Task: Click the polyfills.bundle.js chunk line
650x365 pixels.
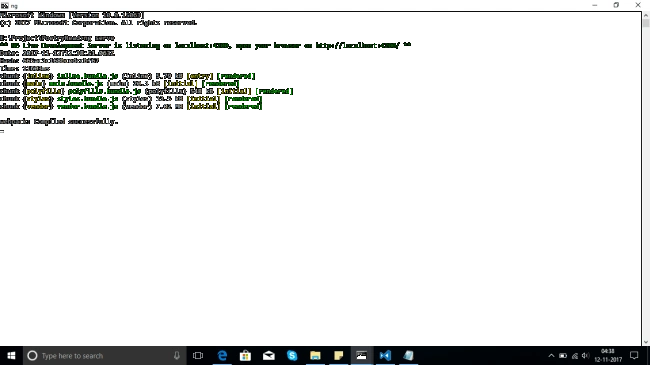Action: click(147, 91)
